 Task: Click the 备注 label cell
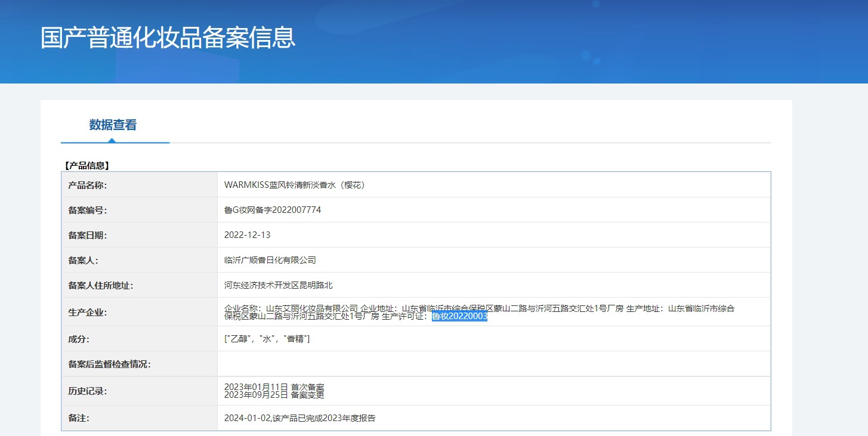(x=140, y=418)
